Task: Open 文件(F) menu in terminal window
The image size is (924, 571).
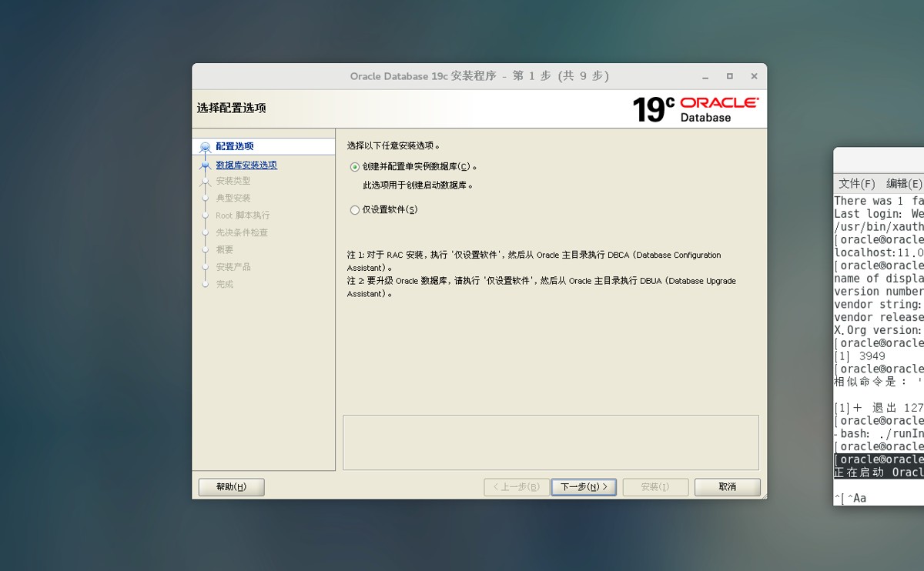Action: click(857, 183)
